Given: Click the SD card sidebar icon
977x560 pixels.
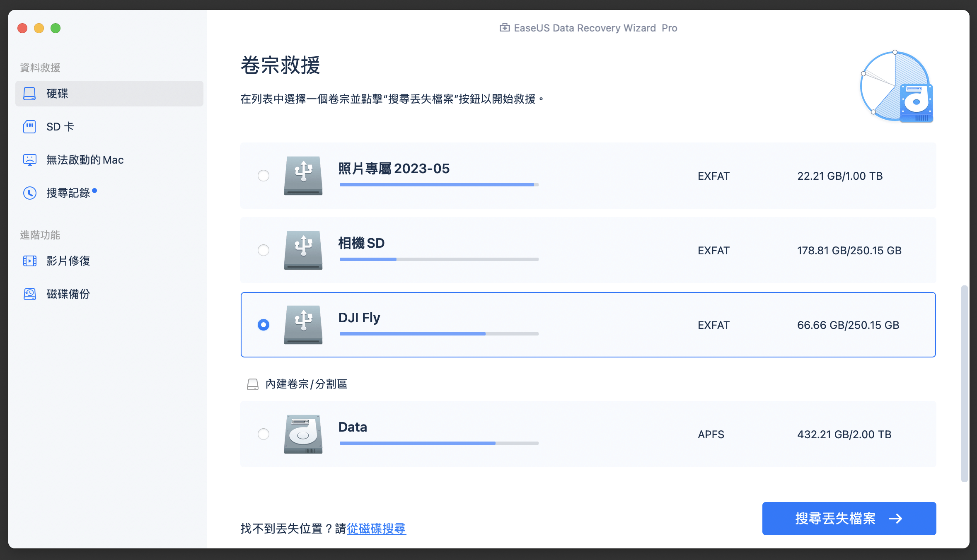Looking at the screenshot, I should [29, 127].
